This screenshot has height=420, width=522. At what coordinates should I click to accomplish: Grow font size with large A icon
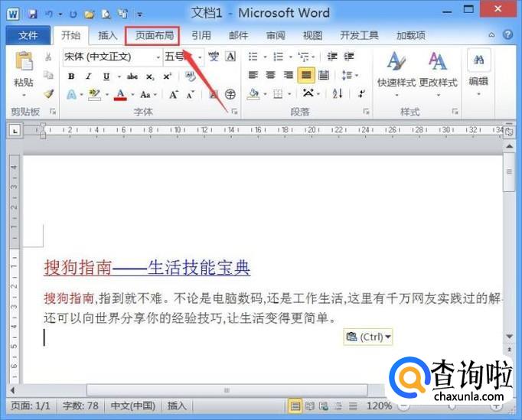point(174,95)
